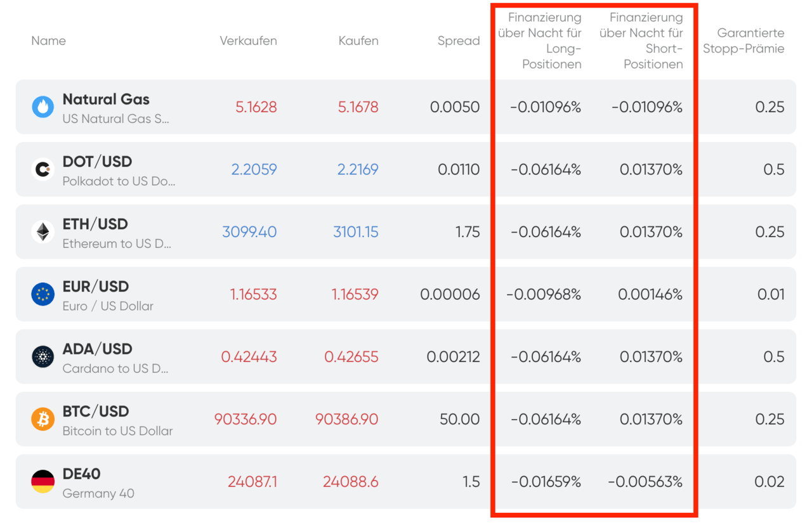Screen dimensions: 812x523
Task: Click the DE40 buy price 24088.6
Action: 350,481
